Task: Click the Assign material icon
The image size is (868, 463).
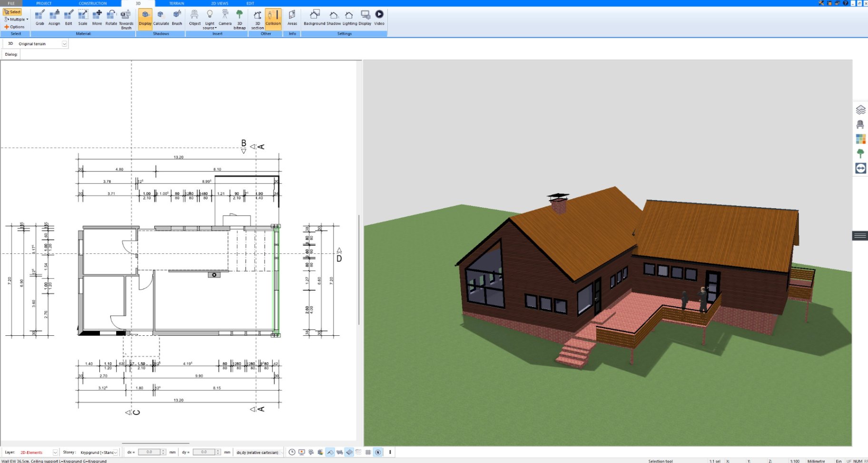Action: tap(54, 17)
